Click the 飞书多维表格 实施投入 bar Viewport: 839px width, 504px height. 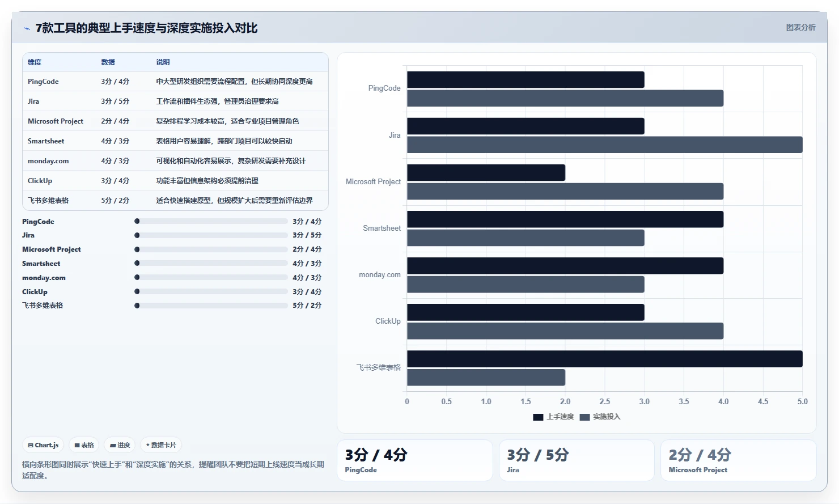[486, 378]
